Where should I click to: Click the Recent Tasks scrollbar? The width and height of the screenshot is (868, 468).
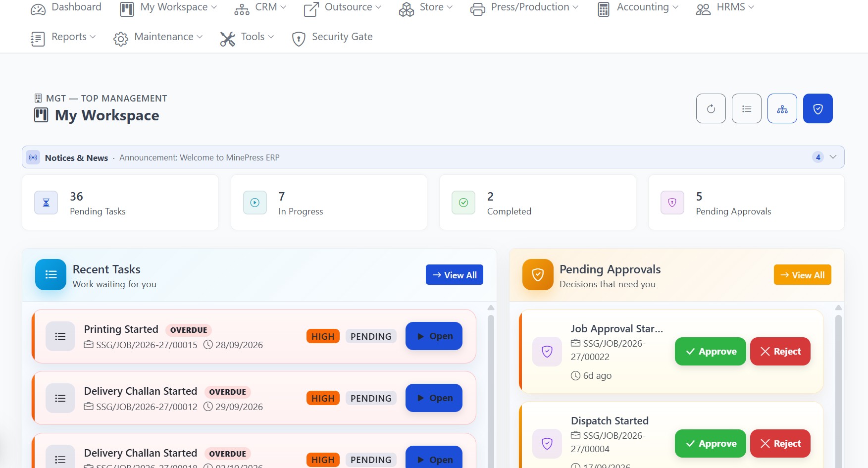point(491,391)
